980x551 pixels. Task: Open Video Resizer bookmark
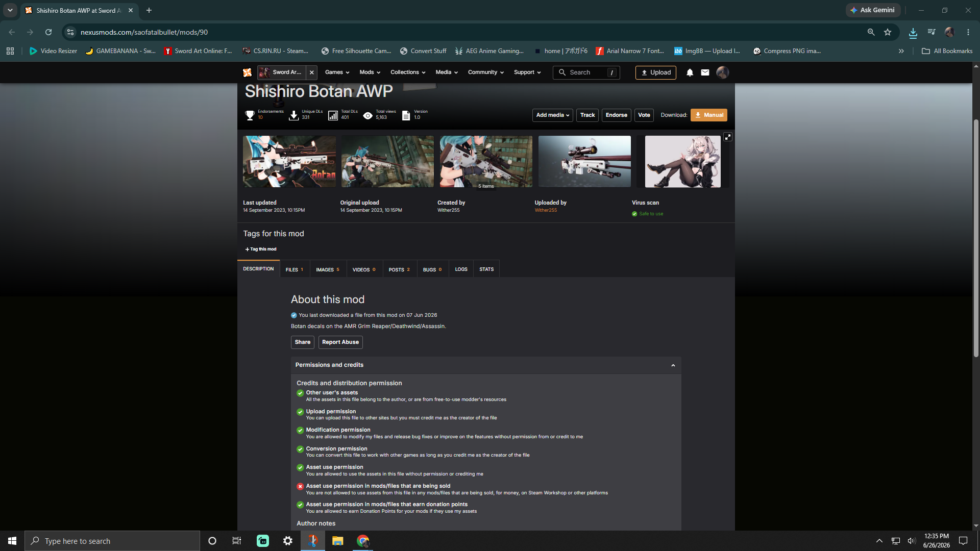(54, 51)
